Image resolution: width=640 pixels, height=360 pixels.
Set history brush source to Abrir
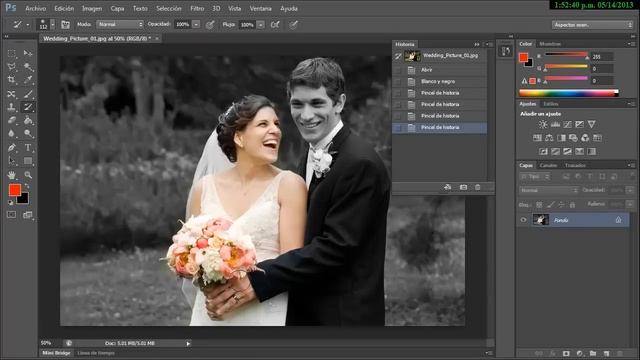tap(398, 70)
